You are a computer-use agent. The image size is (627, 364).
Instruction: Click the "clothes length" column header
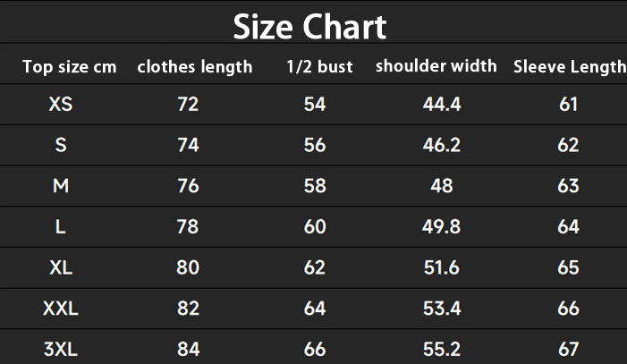[195, 67]
